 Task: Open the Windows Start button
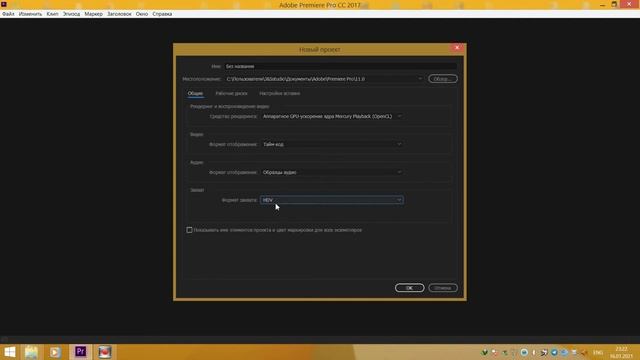point(9,352)
